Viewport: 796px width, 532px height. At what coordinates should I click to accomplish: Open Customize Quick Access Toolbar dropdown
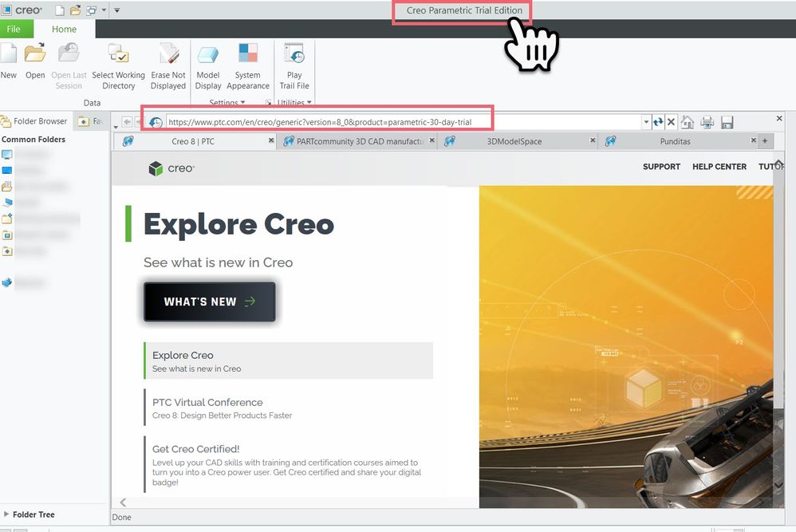pyautogui.click(x=116, y=10)
